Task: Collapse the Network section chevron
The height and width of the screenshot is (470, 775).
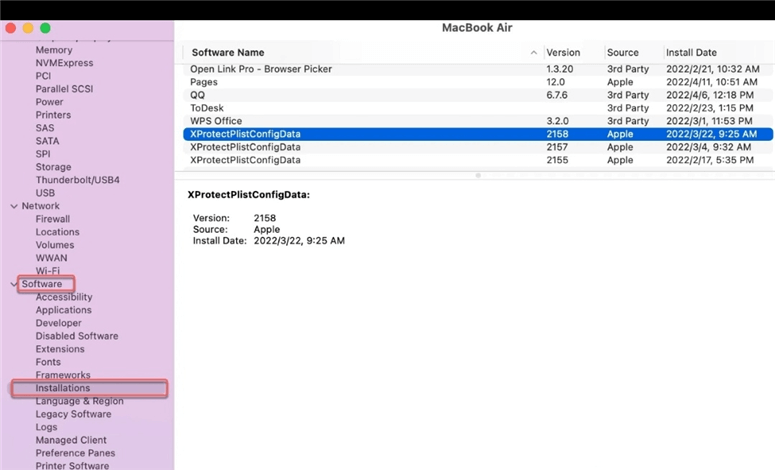Action: 14,206
